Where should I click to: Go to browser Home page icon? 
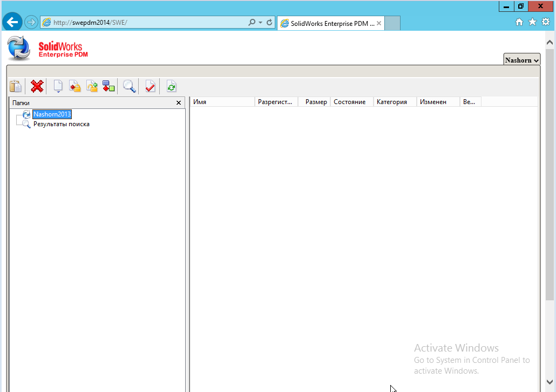pos(519,22)
